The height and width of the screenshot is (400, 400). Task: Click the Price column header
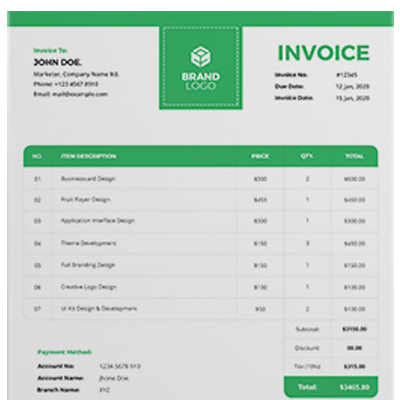pos(260,156)
